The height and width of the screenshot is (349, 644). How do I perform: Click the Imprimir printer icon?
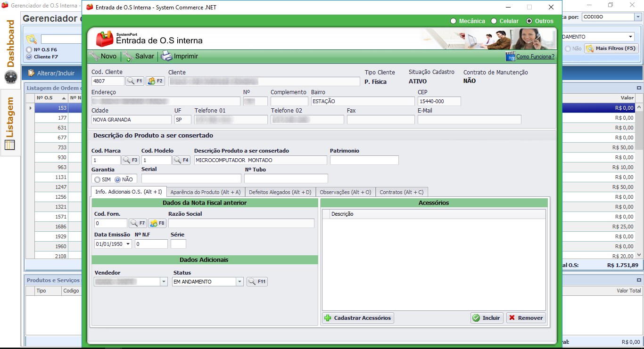pyautogui.click(x=167, y=57)
